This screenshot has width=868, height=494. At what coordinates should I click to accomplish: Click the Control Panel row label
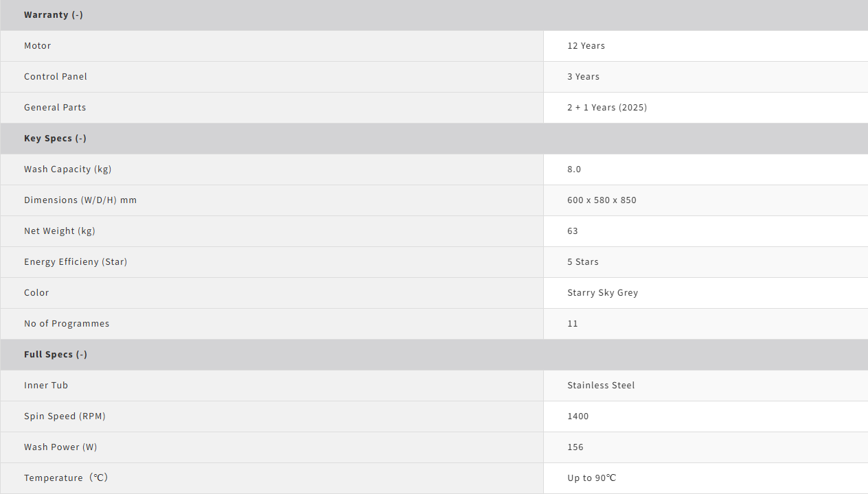(56, 77)
